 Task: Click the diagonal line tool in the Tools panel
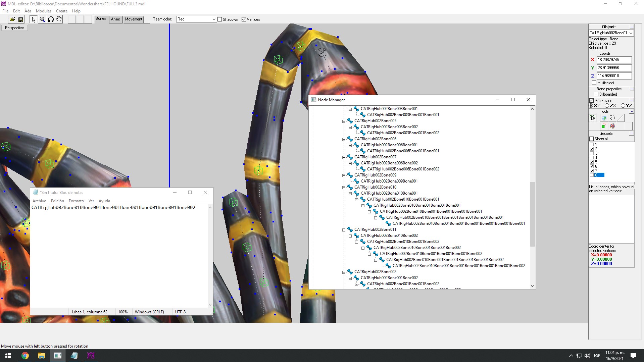pos(621,118)
